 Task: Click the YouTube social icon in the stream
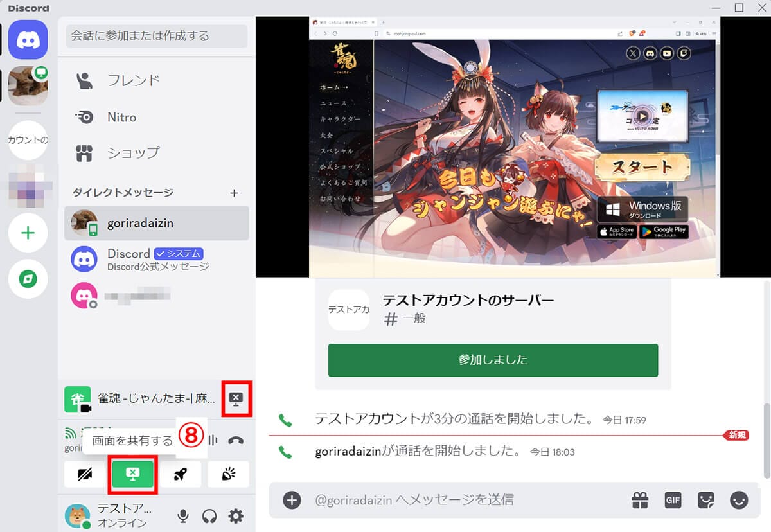(667, 54)
